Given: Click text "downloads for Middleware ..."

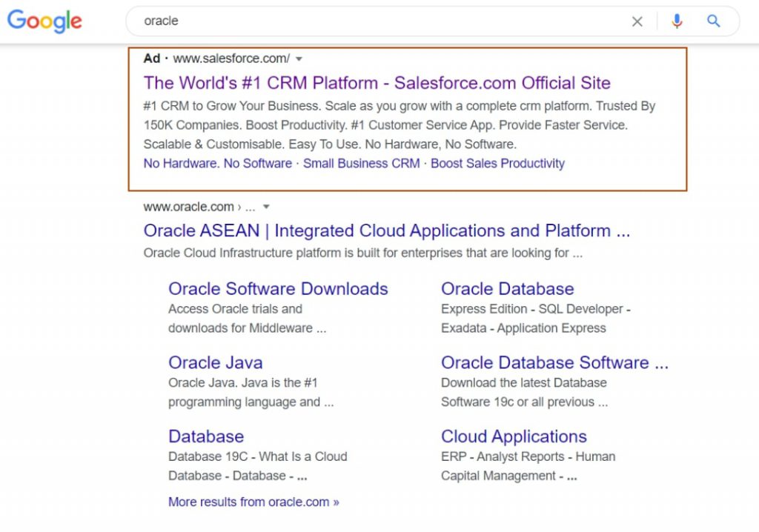Looking at the screenshot, I should [x=248, y=328].
